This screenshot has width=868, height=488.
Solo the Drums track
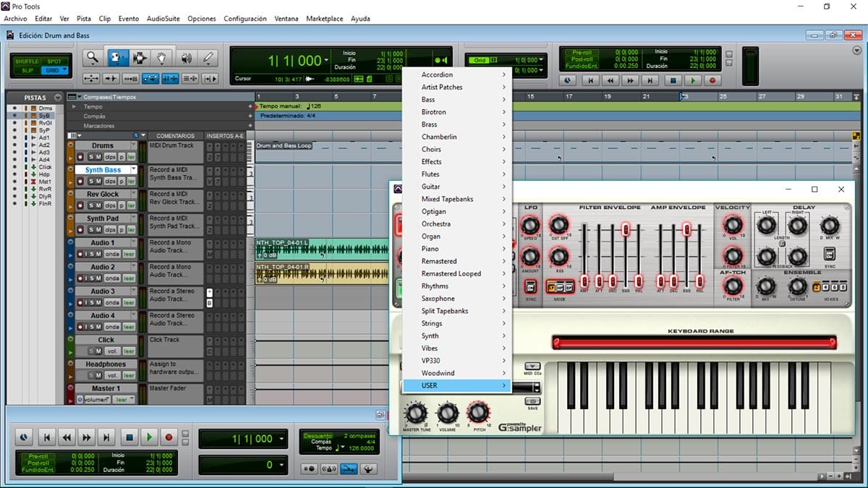(91, 157)
